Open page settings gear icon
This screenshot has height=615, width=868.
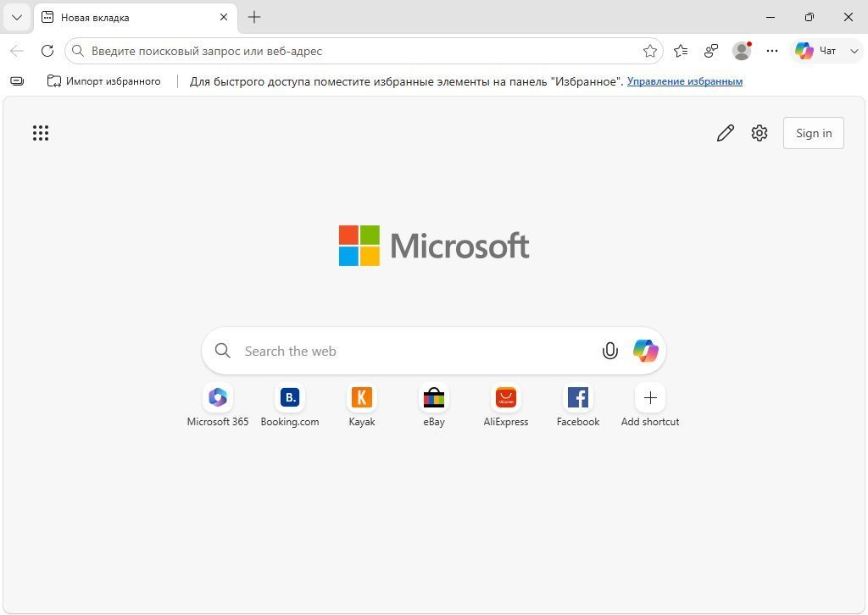pyautogui.click(x=759, y=133)
